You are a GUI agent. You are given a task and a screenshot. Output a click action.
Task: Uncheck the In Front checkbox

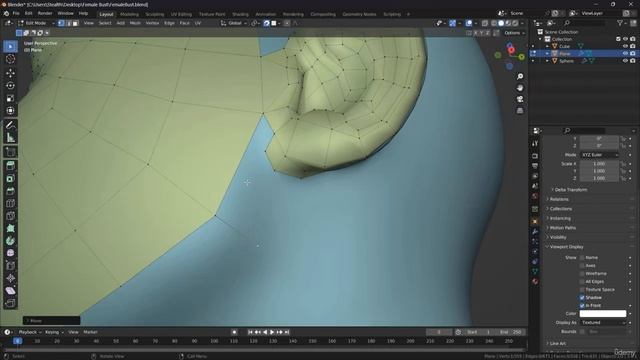click(582, 305)
